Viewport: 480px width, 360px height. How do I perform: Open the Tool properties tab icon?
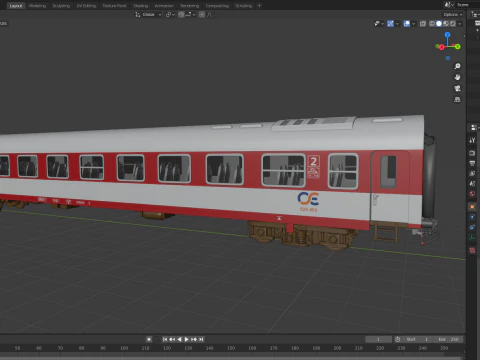coord(472,140)
